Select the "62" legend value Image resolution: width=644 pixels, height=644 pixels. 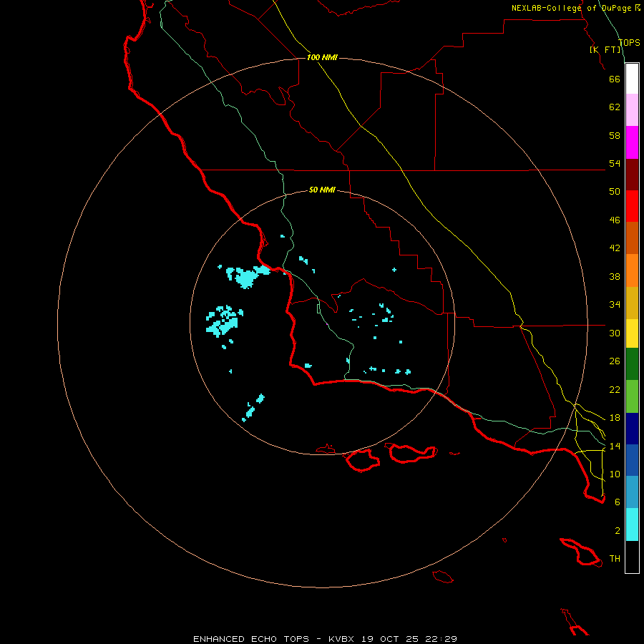615,107
